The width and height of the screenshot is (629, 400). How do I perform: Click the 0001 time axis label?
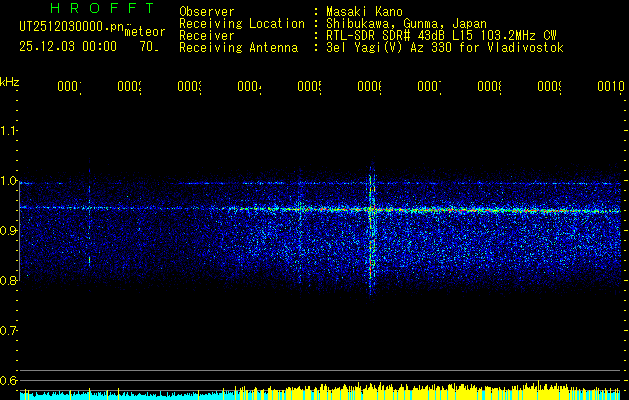(x=69, y=86)
